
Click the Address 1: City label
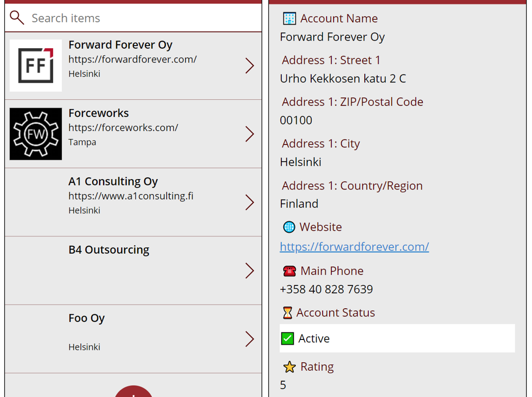[321, 144]
